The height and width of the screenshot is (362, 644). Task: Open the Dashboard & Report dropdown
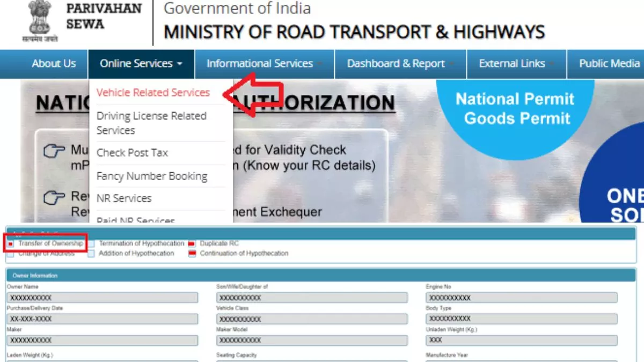400,64
